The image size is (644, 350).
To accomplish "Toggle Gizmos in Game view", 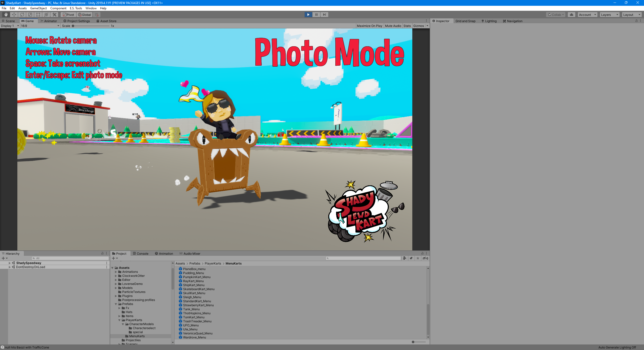I will [x=418, y=26].
